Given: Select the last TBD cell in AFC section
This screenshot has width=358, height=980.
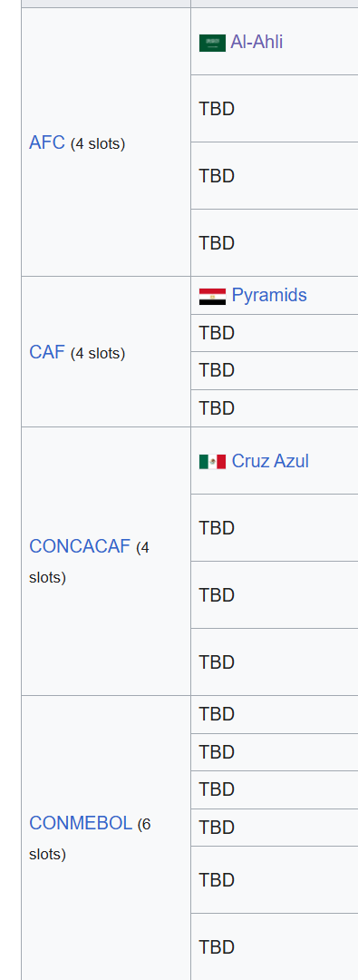Looking at the screenshot, I should click(x=275, y=243).
